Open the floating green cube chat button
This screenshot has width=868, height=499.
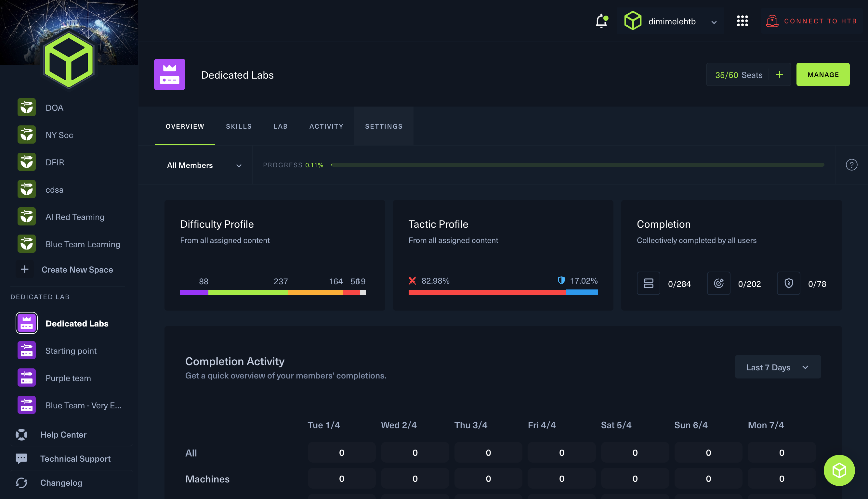(839, 470)
